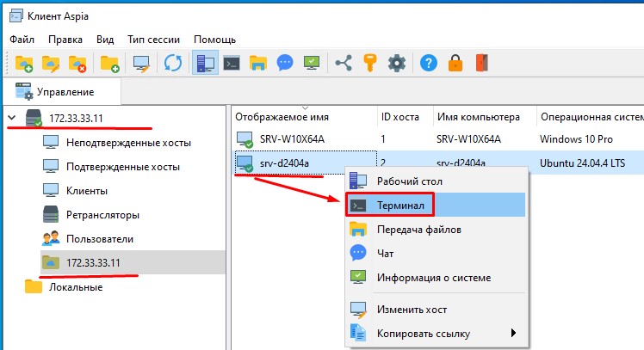Select the file transfer toolbar icon
Viewport: 644px width, 350px height.
[x=258, y=63]
